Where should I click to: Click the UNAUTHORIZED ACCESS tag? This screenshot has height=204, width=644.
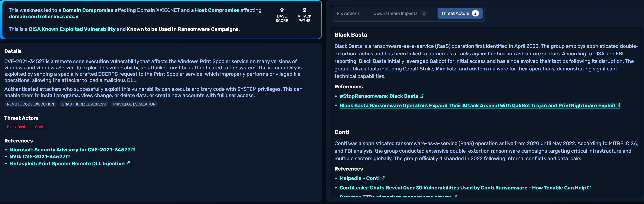pos(84,104)
